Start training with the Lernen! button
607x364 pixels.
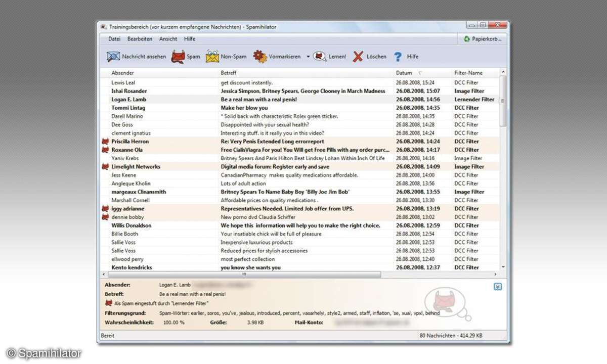pyautogui.click(x=329, y=57)
